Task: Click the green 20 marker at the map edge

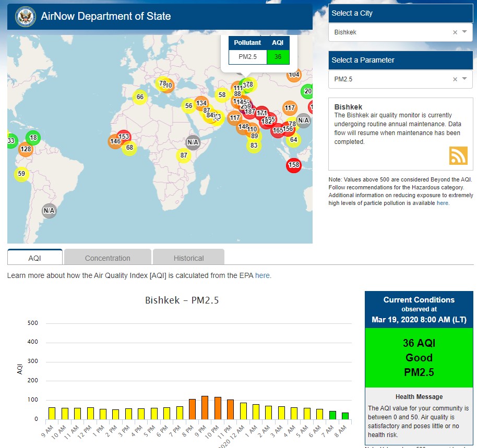Action: pyautogui.click(x=307, y=91)
